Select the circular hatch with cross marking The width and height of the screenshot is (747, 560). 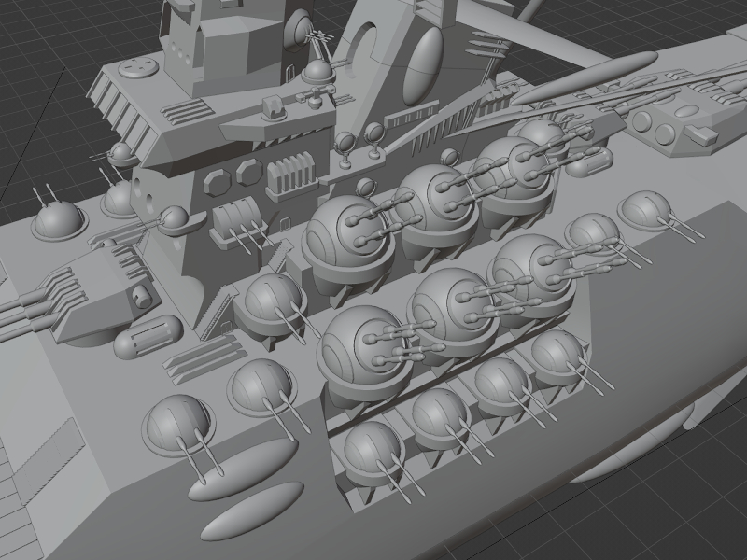point(138,66)
